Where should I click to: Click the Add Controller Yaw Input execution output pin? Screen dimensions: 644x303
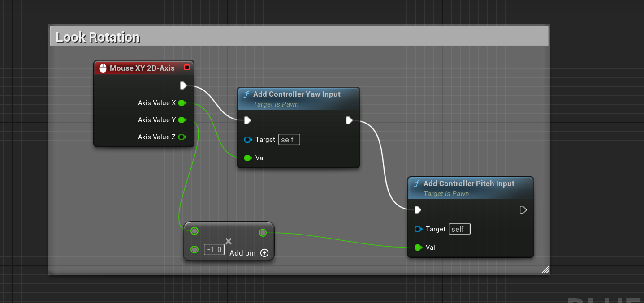[x=350, y=120]
